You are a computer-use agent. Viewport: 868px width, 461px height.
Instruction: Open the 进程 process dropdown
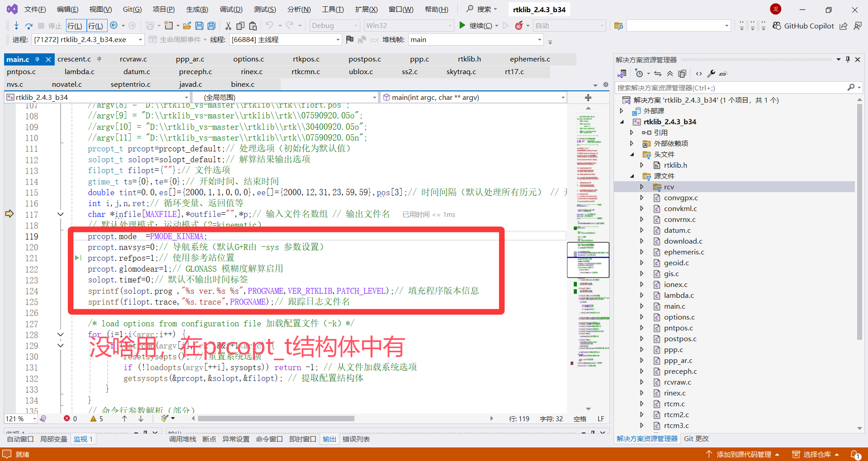88,40
